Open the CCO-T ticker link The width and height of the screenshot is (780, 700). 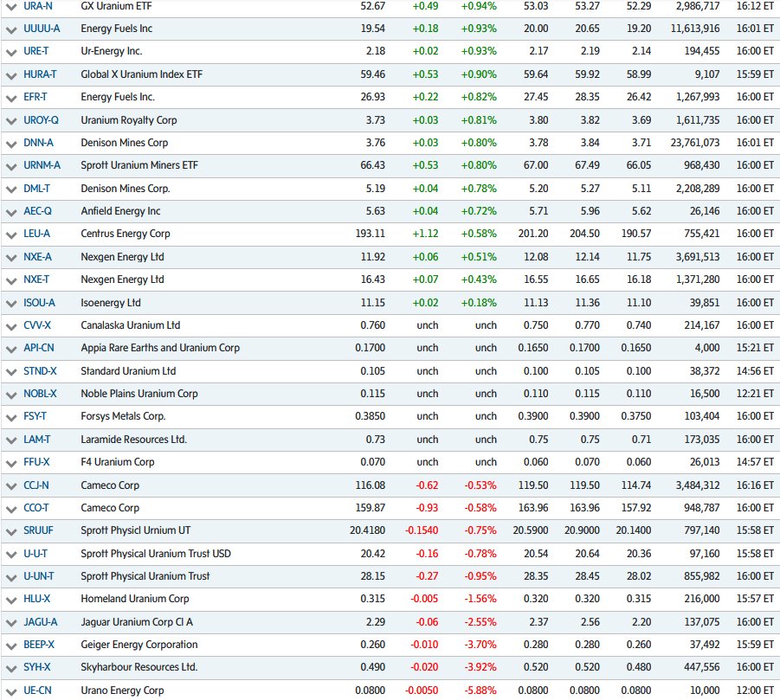point(35,508)
